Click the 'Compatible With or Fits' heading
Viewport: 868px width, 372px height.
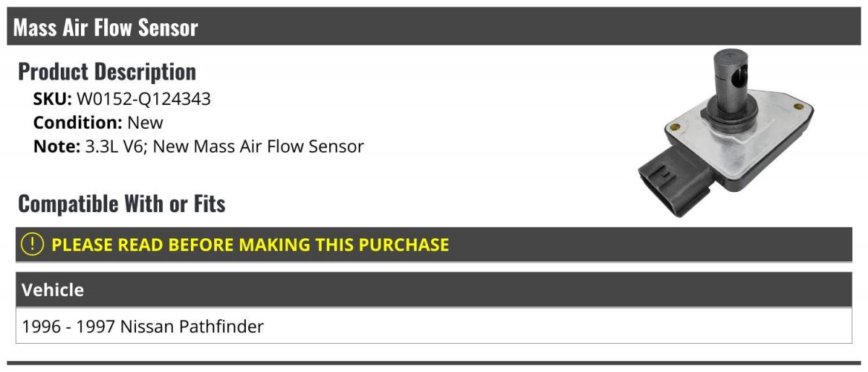pos(122,204)
